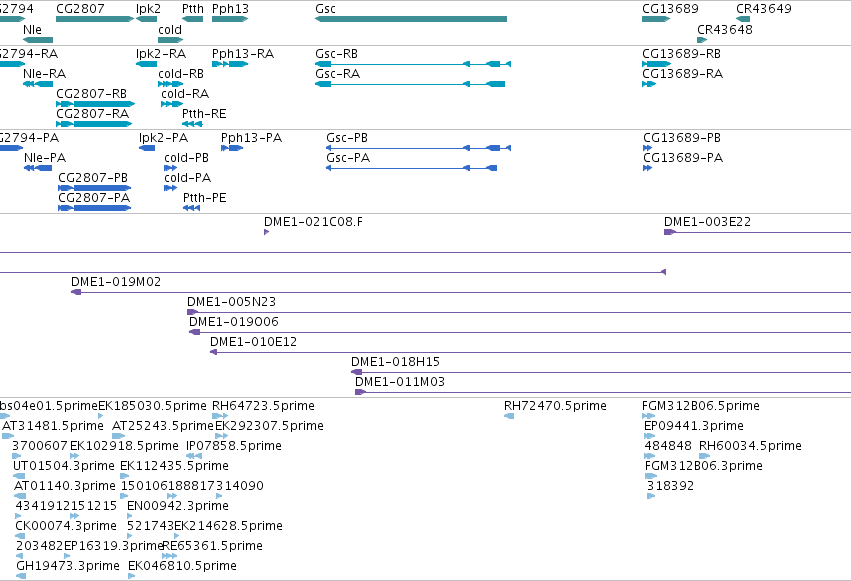Open transcript Gsc-RB
This screenshot has height=581, width=851.
336,54
